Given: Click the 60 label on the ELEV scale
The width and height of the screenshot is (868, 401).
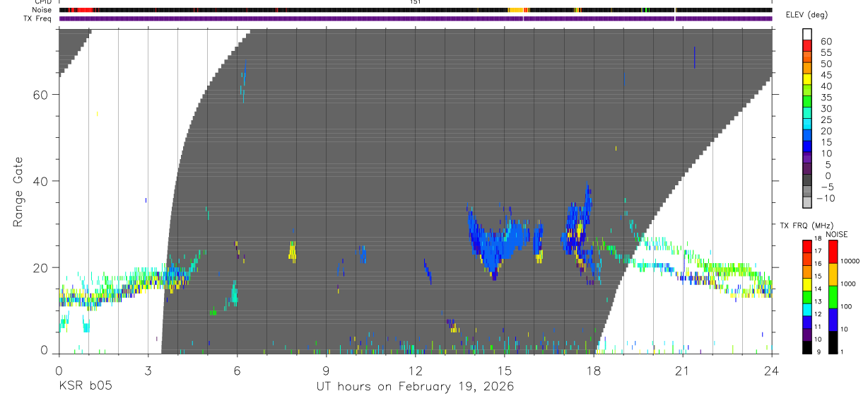Looking at the screenshot, I should point(826,42).
